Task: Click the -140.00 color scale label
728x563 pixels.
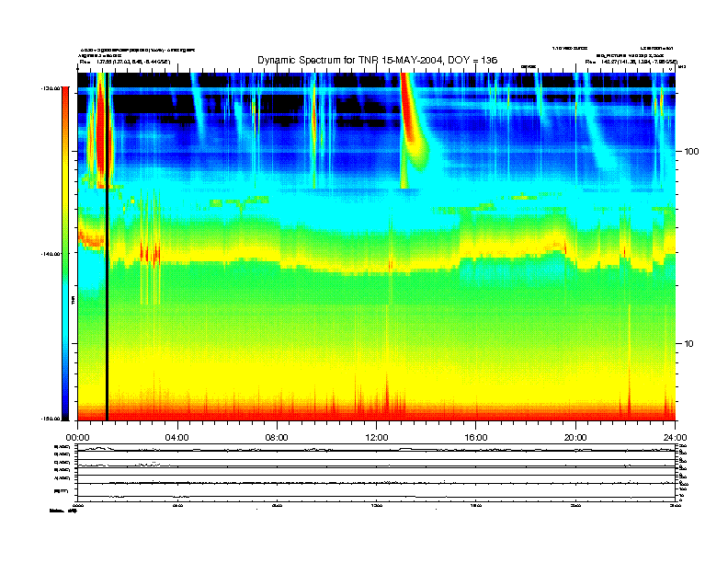Action: click(x=51, y=254)
